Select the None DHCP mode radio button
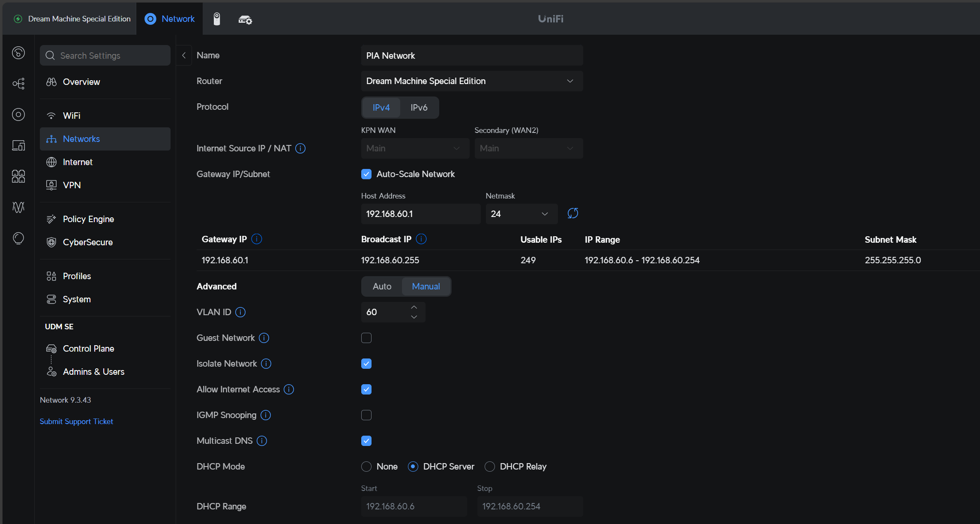 (366, 467)
